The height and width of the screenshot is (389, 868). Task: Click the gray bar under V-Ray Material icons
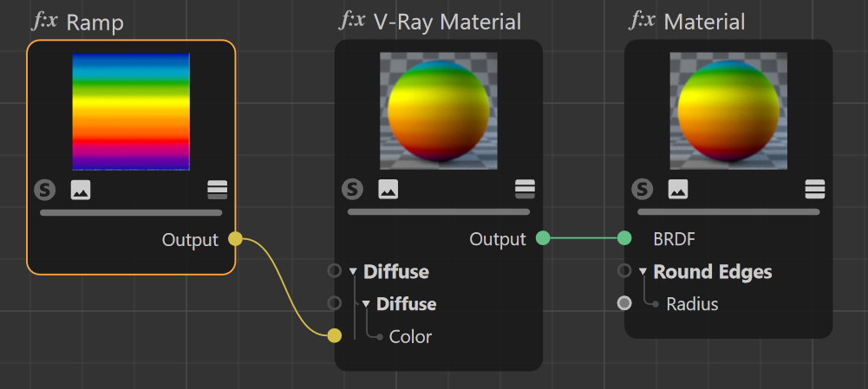[x=439, y=212]
